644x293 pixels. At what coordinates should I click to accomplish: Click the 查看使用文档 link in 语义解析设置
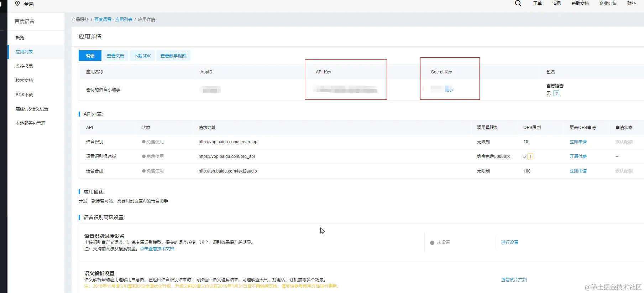tap(514, 280)
